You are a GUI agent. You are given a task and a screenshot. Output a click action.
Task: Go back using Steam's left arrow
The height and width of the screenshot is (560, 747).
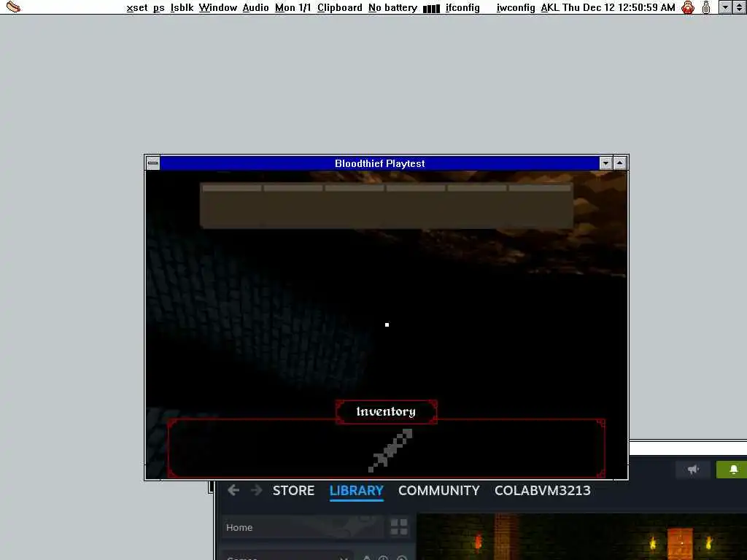[233, 490]
